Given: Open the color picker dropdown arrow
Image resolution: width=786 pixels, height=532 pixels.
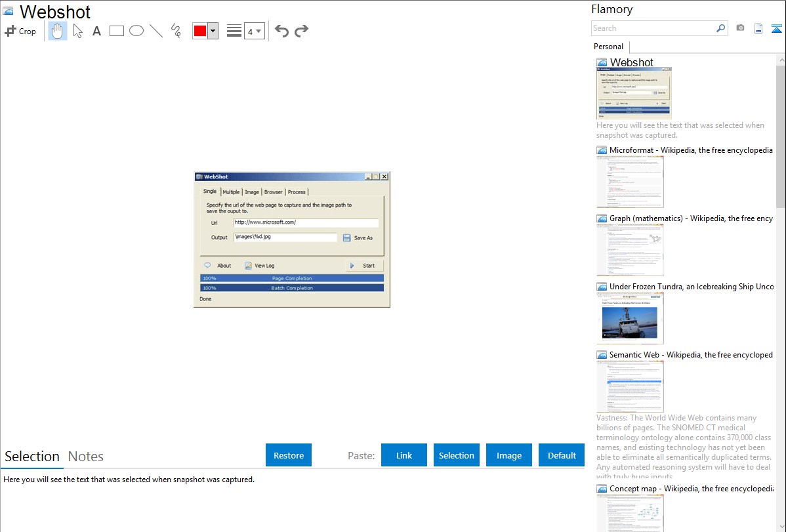Looking at the screenshot, I should (213, 31).
